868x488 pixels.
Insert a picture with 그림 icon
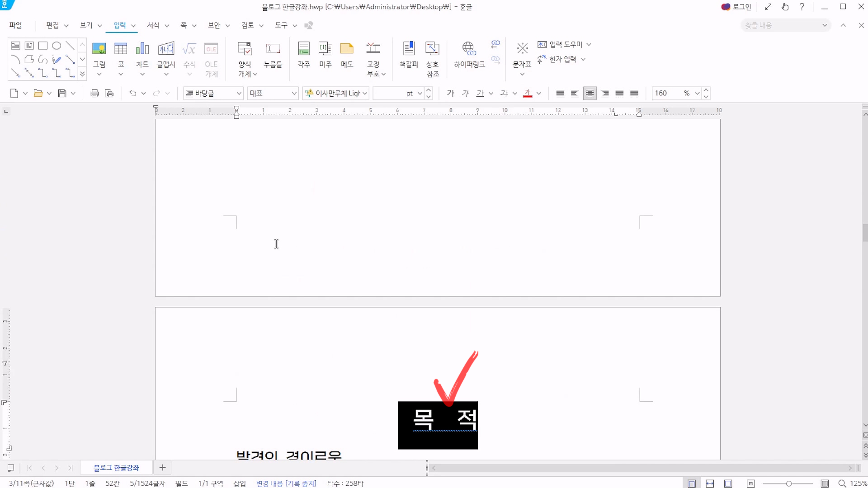pos(99,49)
